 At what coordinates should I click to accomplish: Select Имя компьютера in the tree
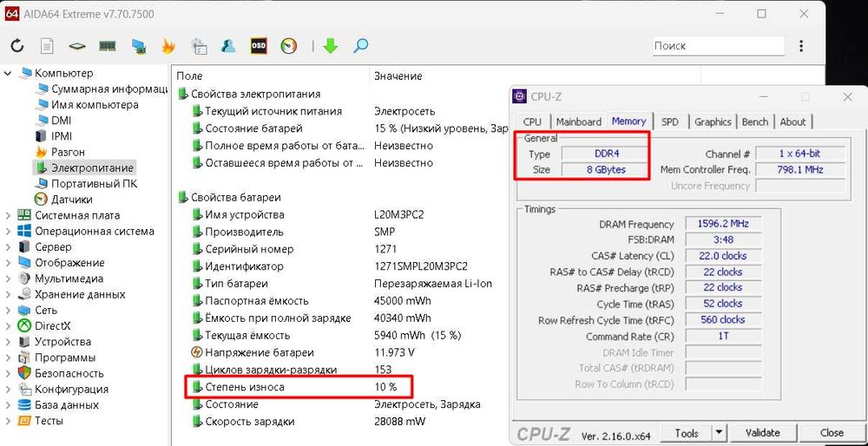pyautogui.click(x=95, y=105)
